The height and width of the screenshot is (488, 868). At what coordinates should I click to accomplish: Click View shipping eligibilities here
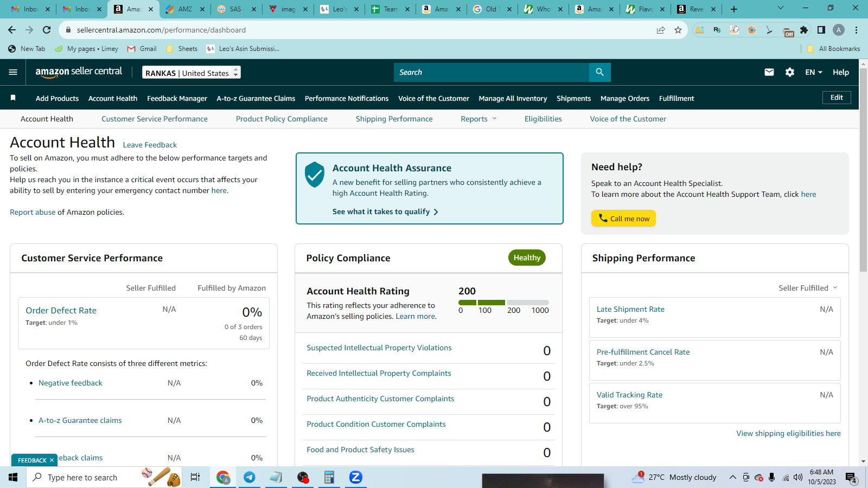(788, 433)
